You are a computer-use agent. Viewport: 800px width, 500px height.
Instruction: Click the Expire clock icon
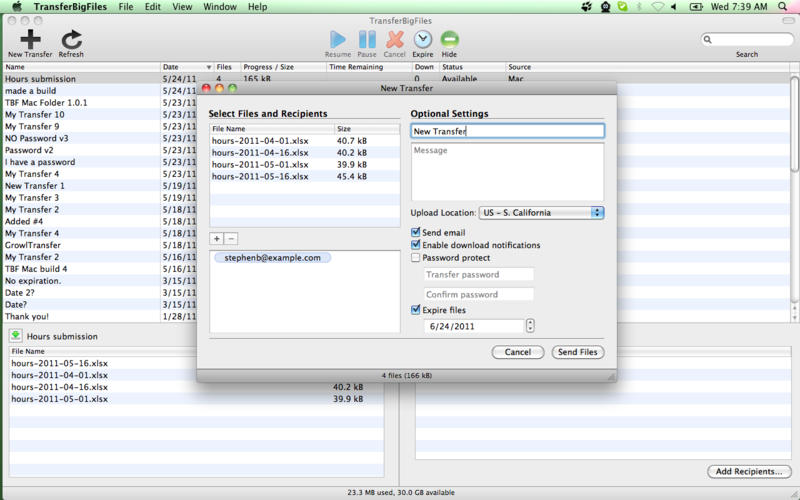[x=423, y=39]
